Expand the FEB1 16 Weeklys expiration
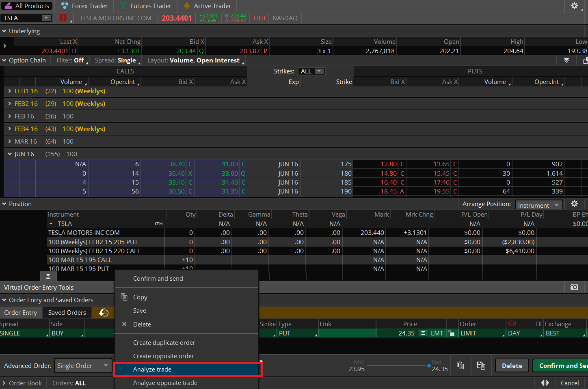 (x=10, y=91)
